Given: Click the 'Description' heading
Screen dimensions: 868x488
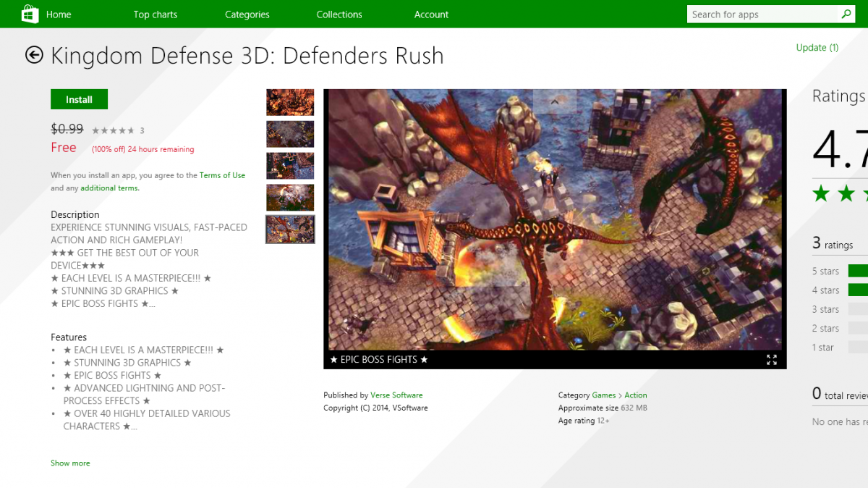Looking at the screenshot, I should [x=75, y=215].
